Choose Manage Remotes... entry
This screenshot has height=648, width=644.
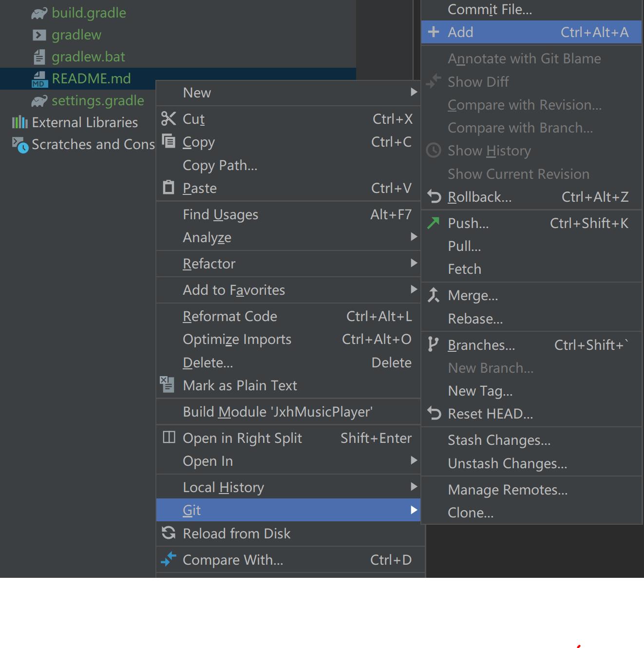531,490
